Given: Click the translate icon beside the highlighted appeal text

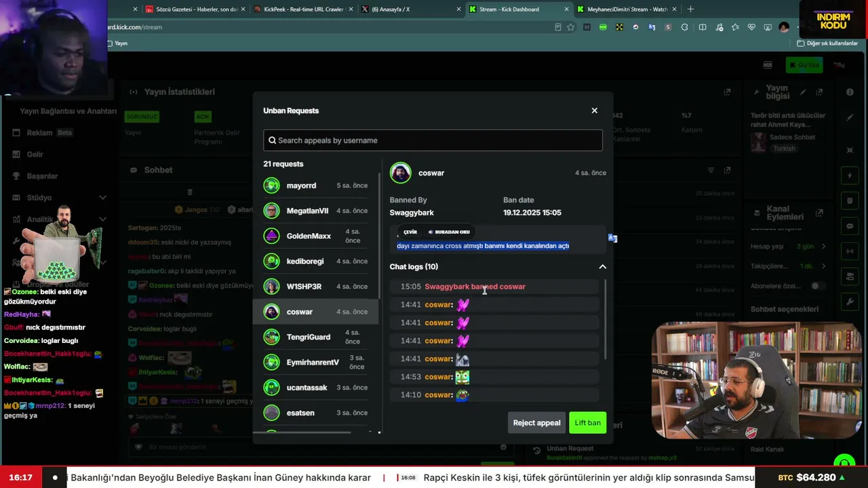Looking at the screenshot, I should coord(612,238).
